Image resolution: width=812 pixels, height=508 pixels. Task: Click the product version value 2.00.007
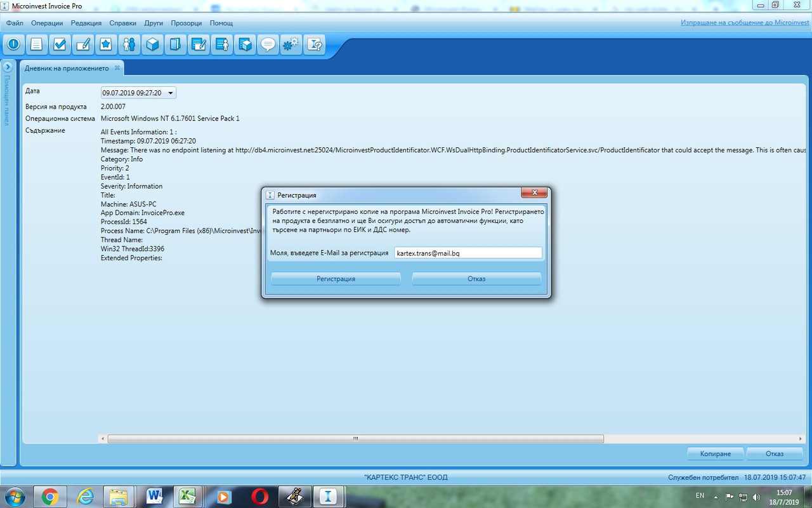click(114, 107)
